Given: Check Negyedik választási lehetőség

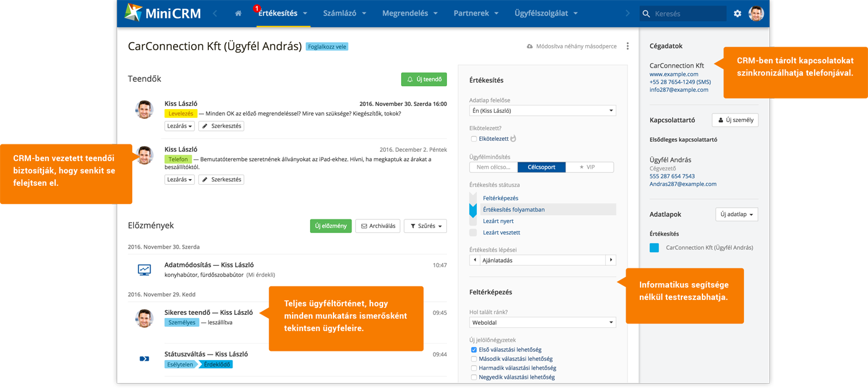Looking at the screenshot, I should tap(474, 377).
